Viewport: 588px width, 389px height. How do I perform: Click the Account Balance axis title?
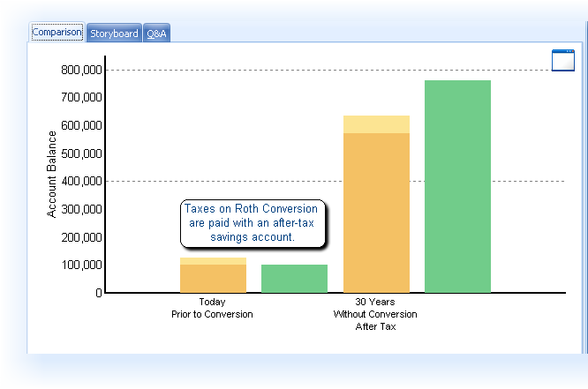(52, 174)
